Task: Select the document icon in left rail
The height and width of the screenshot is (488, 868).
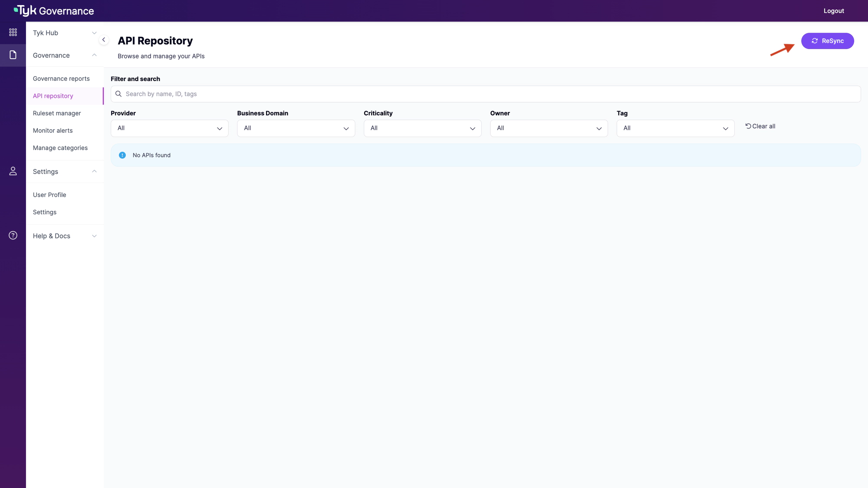Action: click(13, 55)
